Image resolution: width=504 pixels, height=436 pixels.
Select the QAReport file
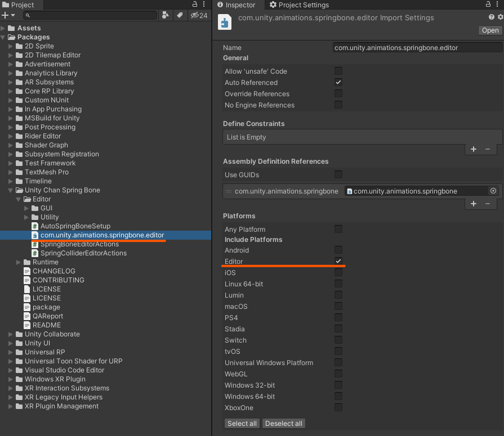pyautogui.click(x=43, y=316)
